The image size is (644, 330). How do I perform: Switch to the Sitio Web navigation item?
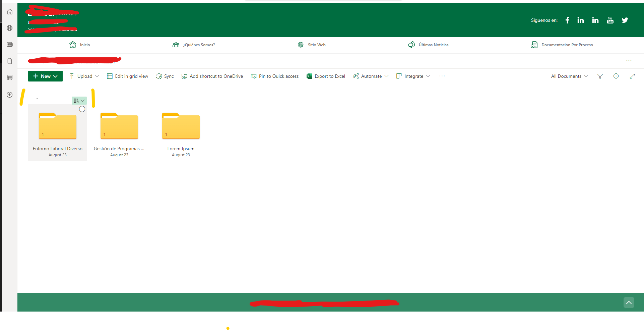tap(316, 45)
